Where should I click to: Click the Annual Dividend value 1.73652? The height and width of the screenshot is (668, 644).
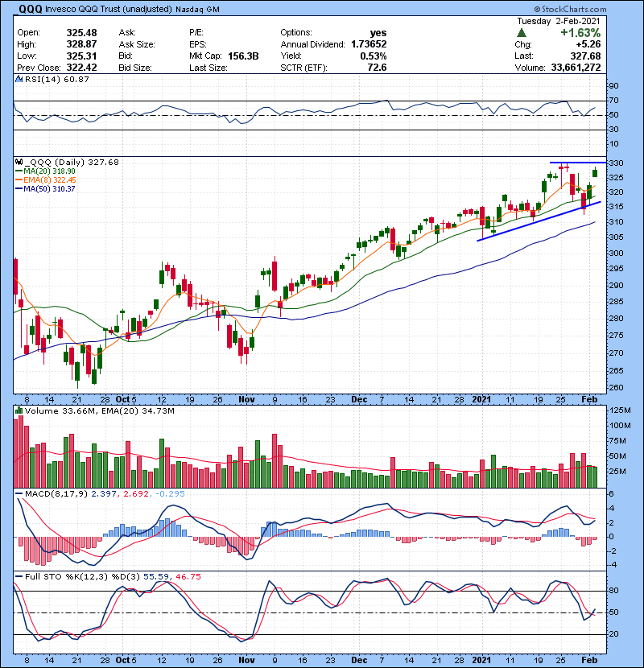click(x=369, y=44)
